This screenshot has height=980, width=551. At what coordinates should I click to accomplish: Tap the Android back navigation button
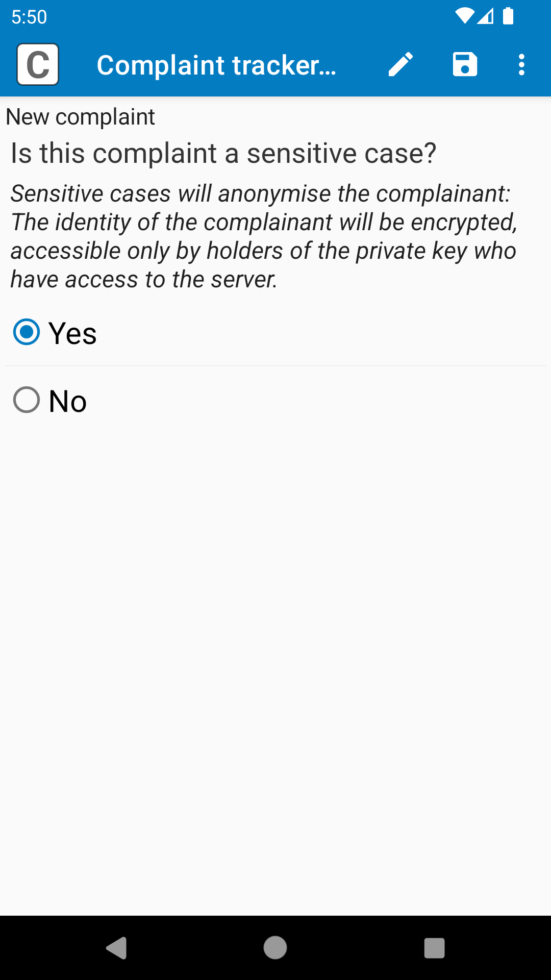coord(117,948)
